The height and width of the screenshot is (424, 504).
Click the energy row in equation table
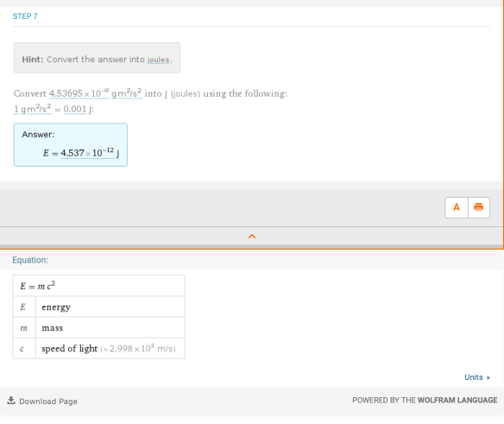pos(98,307)
